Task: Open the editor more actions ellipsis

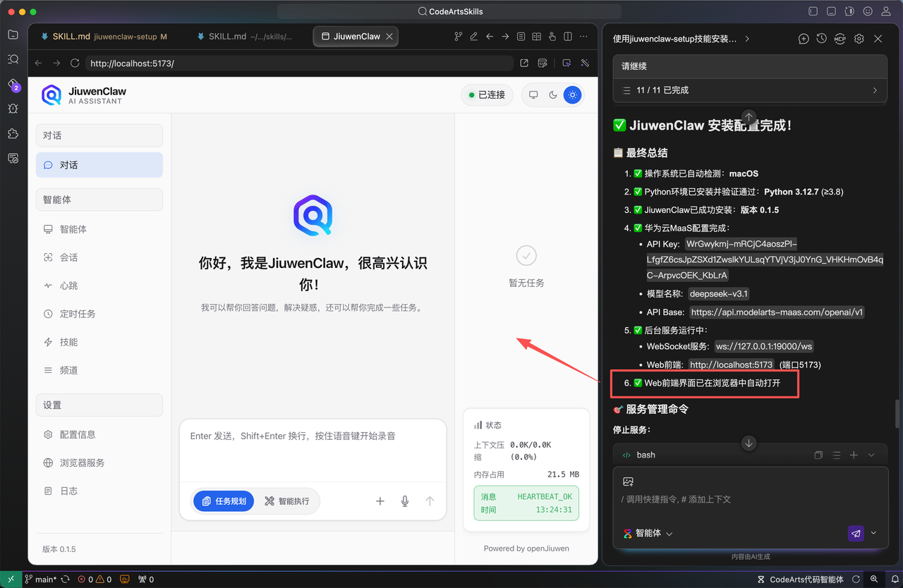Action: point(584,37)
